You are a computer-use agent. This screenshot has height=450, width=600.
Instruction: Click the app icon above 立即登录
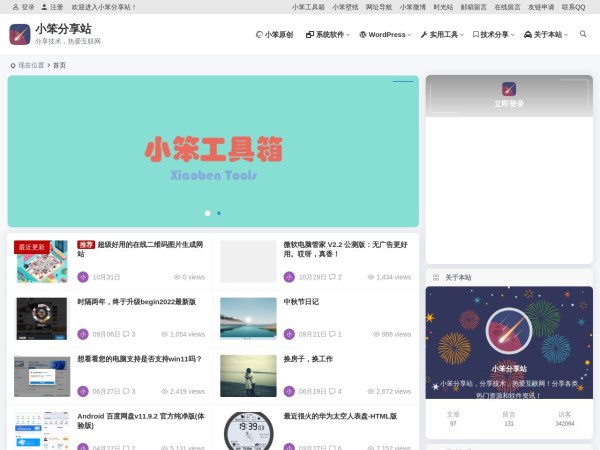(x=508, y=89)
